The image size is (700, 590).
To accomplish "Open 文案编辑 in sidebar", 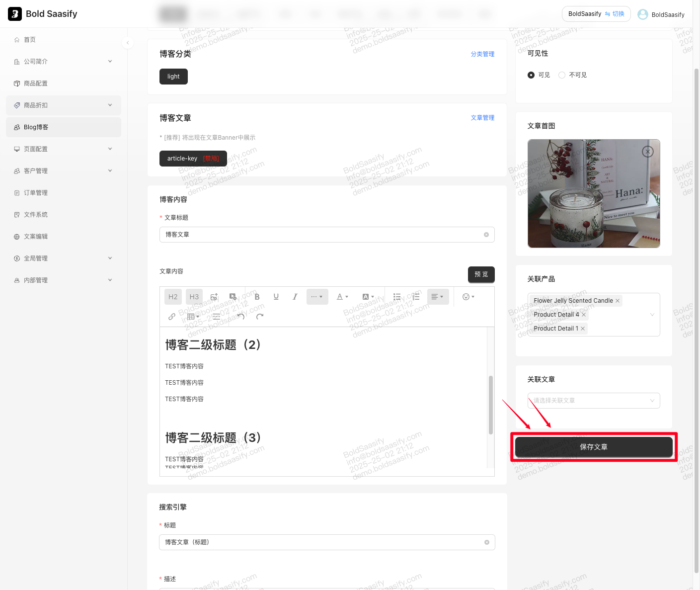I will click(x=64, y=237).
